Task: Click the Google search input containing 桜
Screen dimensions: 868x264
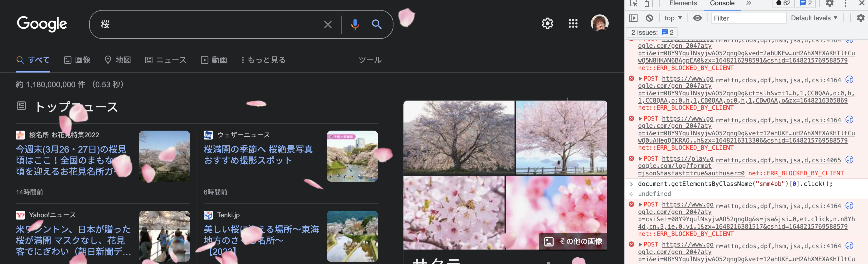Action: tap(209, 24)
